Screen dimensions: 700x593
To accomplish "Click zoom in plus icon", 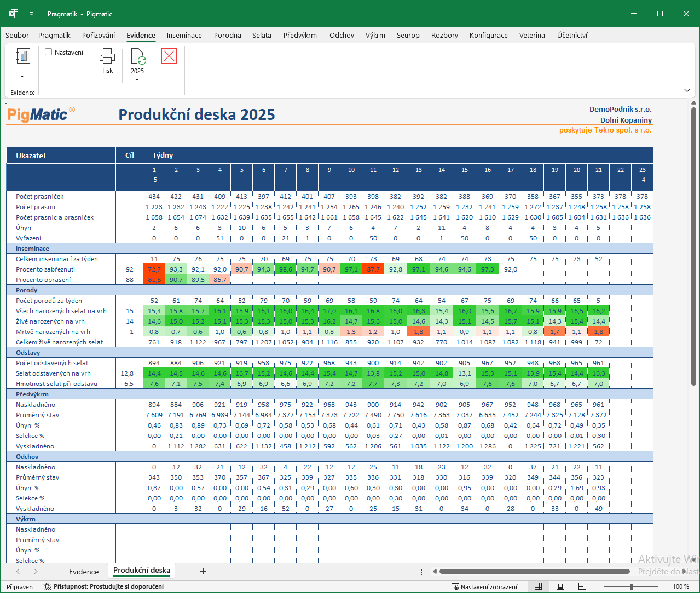I will [663, 586].
